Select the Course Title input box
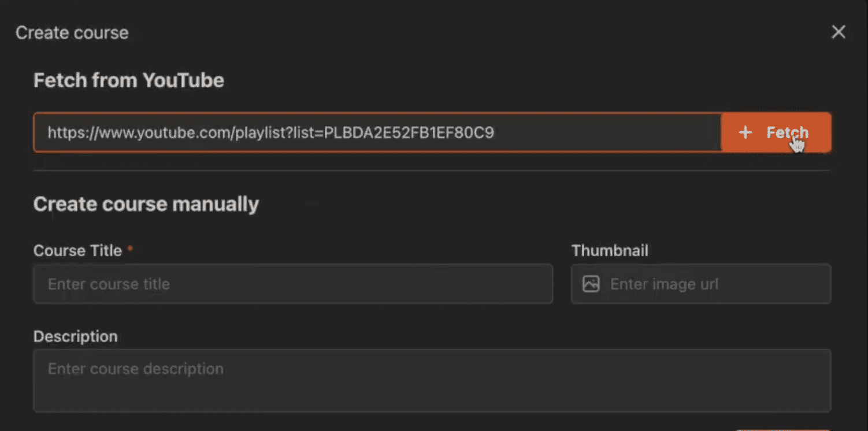The image size is (868, 431). click(x=293, y=284)
